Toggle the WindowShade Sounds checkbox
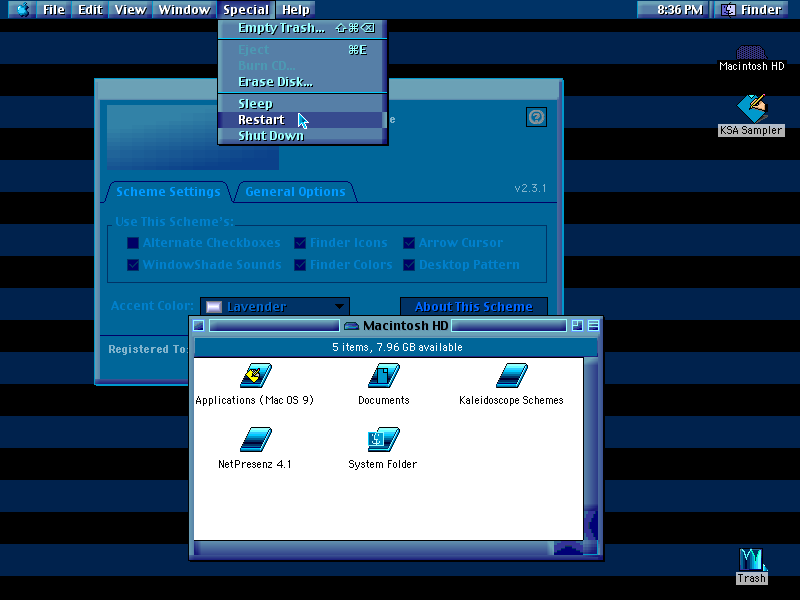The height and width of the screenshot is (600, 800). coord(133,265)
